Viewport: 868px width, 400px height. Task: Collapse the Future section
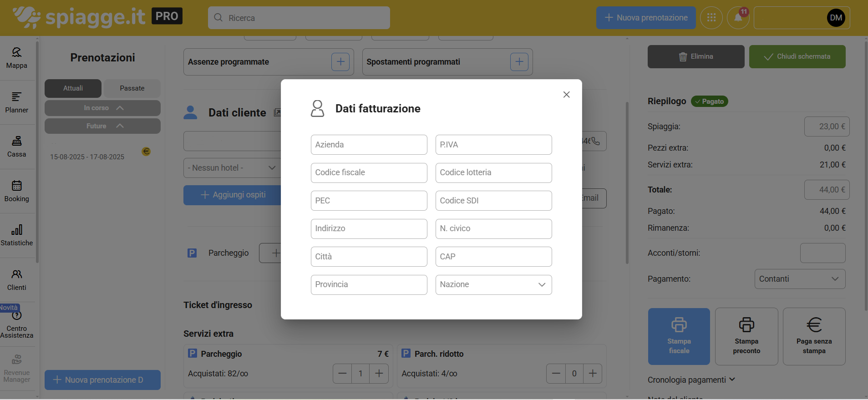102,126
